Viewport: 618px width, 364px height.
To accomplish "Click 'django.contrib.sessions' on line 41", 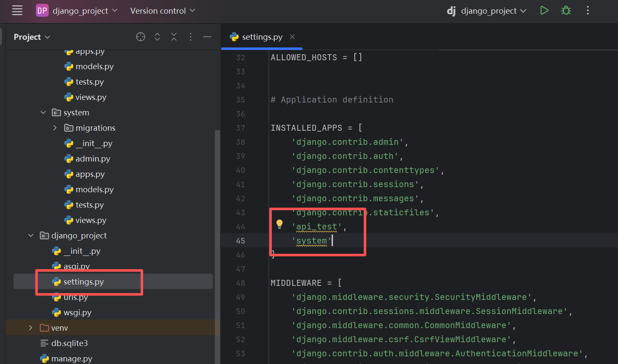I will 355,184.
